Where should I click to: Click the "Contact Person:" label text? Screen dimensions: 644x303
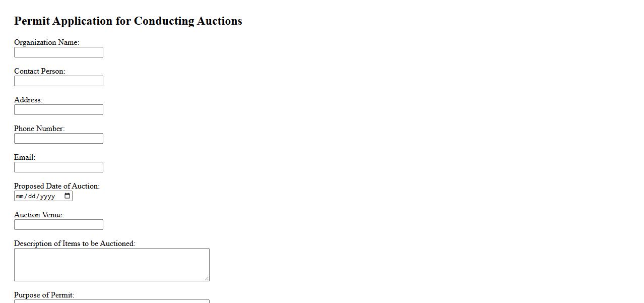39,71
